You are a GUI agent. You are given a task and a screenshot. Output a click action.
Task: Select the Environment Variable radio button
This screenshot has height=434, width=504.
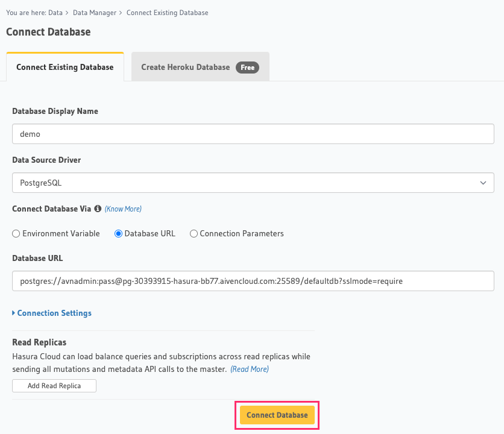[16, 233]
